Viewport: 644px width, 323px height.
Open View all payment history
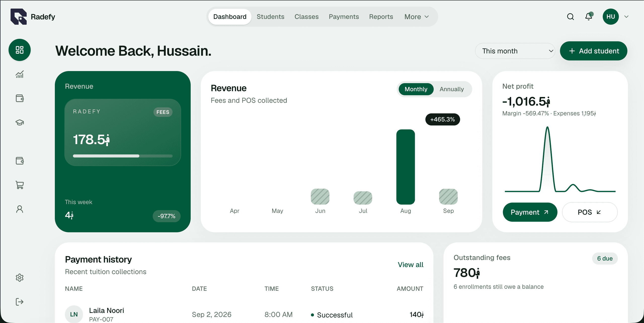(411, 265)
